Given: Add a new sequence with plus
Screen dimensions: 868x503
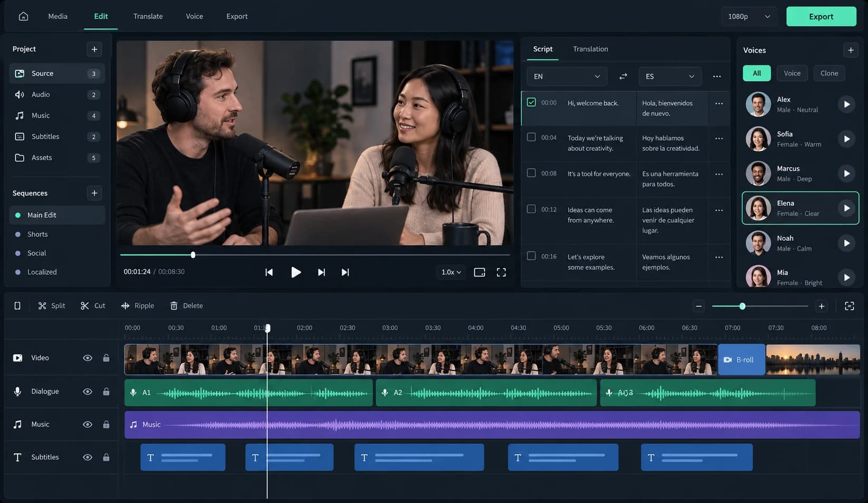Looking at the screenshot, I should pyautogui.click(x=94, y=193).
